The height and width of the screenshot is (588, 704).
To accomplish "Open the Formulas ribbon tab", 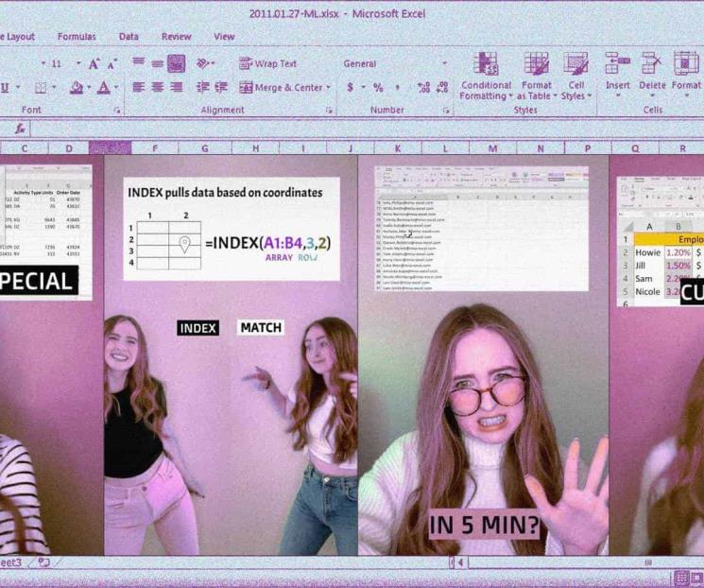I will coord(77,37).
